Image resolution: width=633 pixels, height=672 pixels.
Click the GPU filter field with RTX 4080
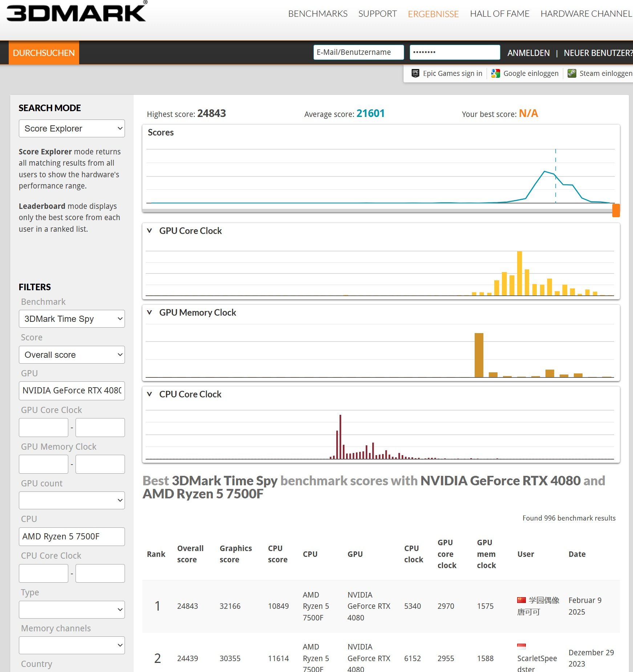[x=72, y=390]
